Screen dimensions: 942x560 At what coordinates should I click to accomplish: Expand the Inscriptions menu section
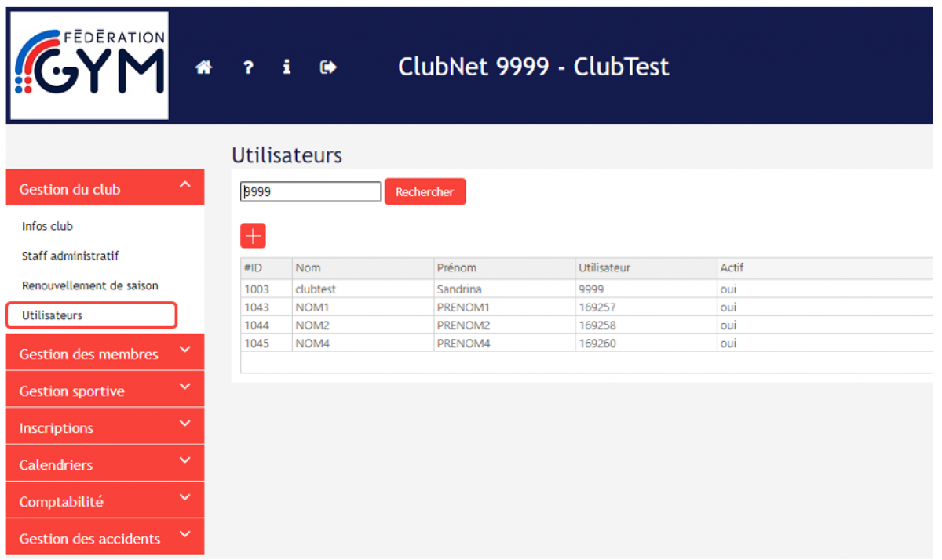(x=105, y=427)
